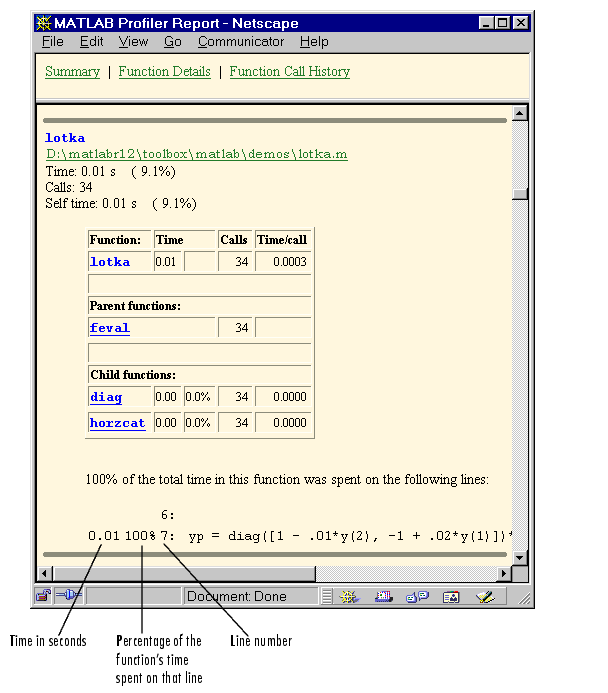Click the 'Calls: 34' text line
The image size is (608, 693).
click(x=68, y=187)
